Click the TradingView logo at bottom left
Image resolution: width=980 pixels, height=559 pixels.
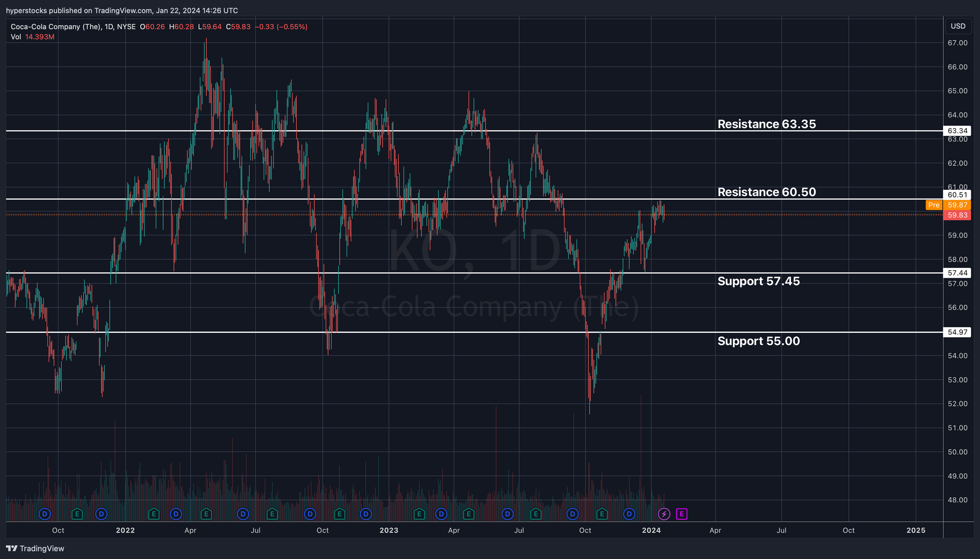pyautogui.click(x=35, y=548)
